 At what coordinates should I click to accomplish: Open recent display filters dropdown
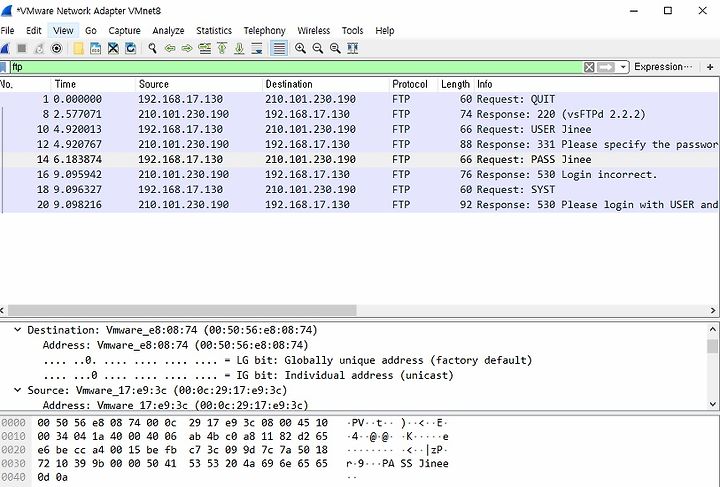623,67
